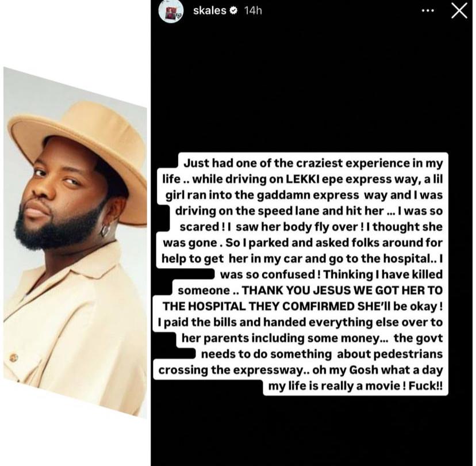Open the three-dot more options menu
The image size is (476, 466).
(x=428, y=11)
